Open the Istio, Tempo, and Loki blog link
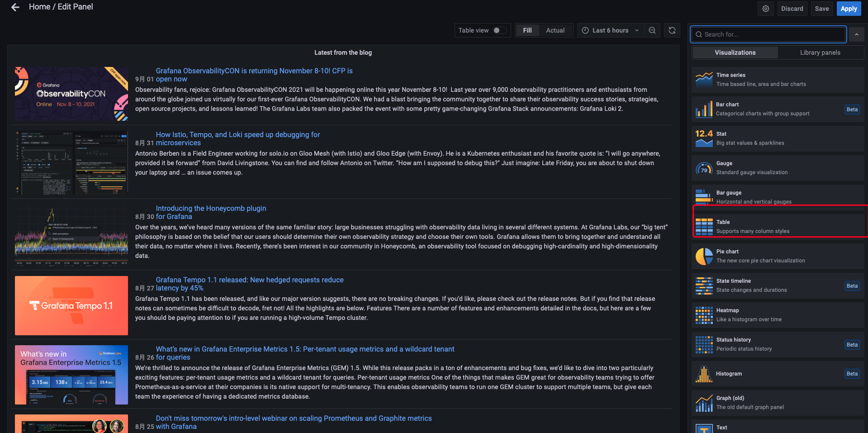The height and width of the screenshot is (433, 868). 237,138
